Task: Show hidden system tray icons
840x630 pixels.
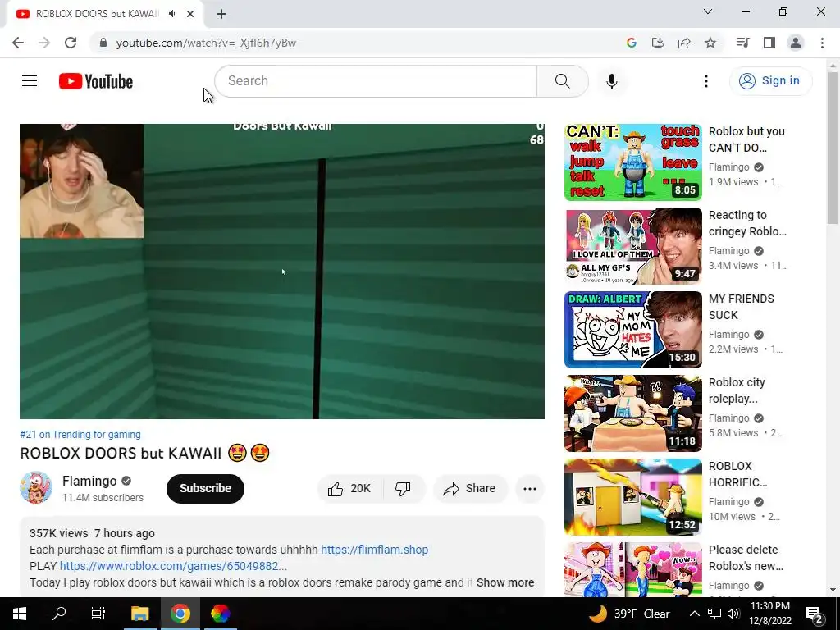Action: (x=694, y=614)
